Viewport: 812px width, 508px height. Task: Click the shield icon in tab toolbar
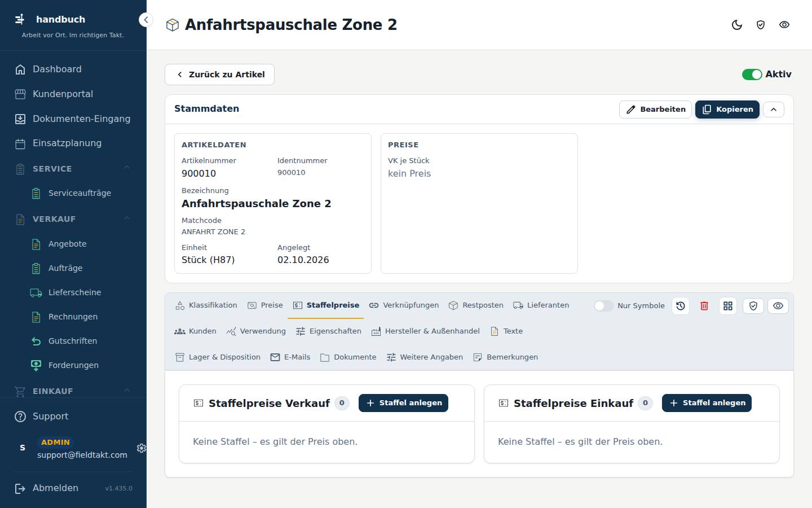[x=753, y=306]
